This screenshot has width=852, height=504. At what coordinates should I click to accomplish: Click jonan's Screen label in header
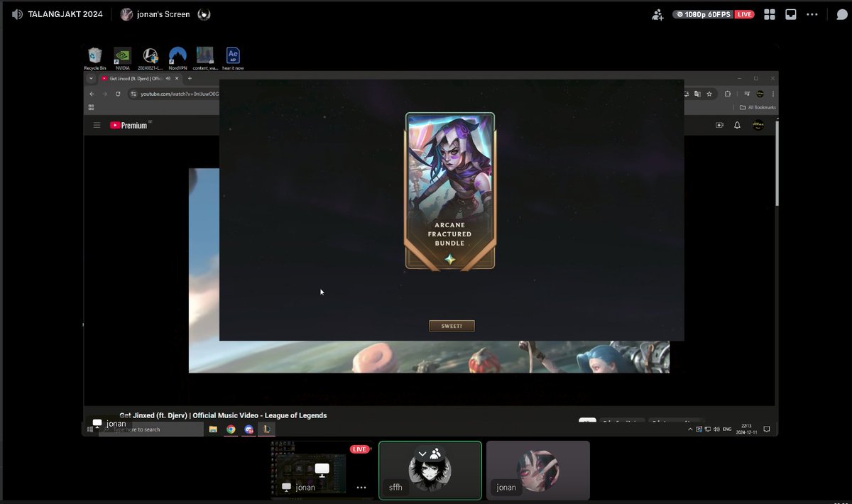coord(163,14)
